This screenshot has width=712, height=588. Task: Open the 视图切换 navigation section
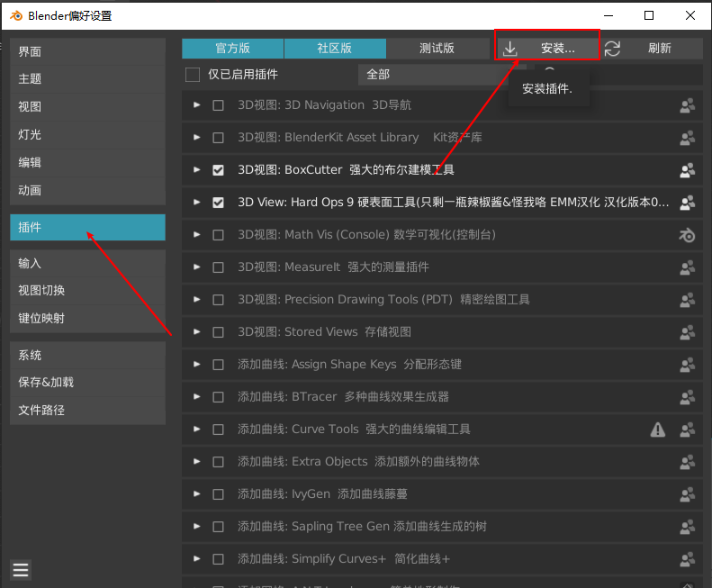[x=87, y=291]
